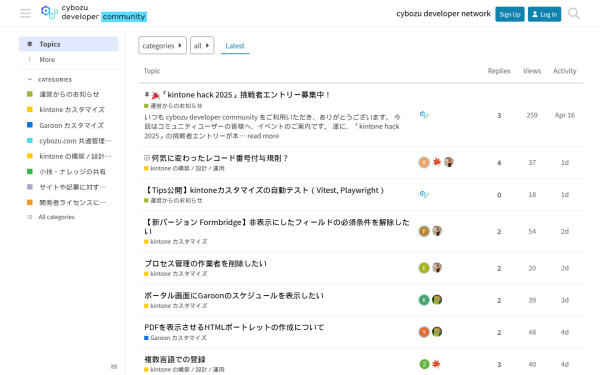Click cybozu avatar on kintone hack 2025 topic
This screenshot has height=375, width=600.
[424, 115]
